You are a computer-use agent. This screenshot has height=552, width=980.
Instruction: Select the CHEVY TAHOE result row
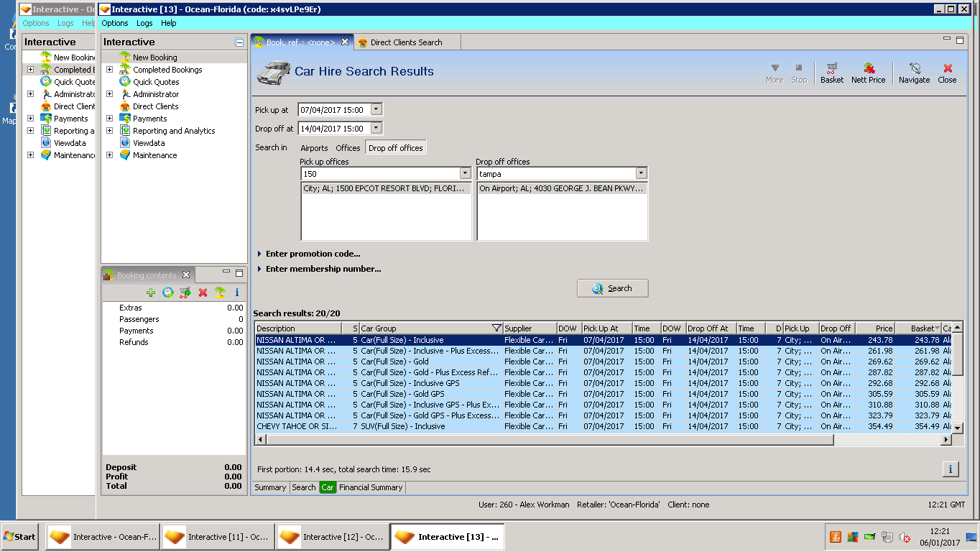[604, 426]
